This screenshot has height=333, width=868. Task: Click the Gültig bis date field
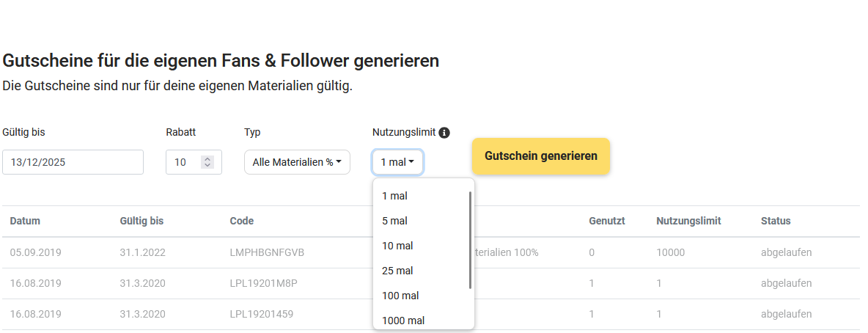click(73, 162)
